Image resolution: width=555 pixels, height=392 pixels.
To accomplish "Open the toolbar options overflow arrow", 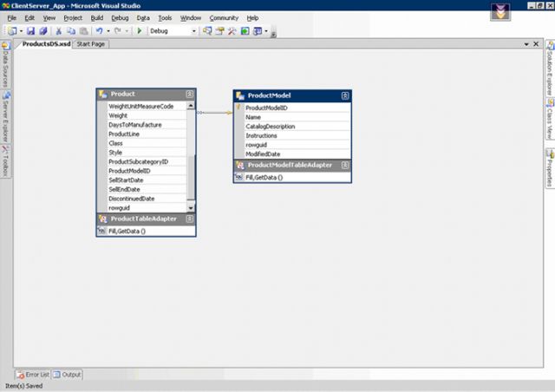I will 273,35.
